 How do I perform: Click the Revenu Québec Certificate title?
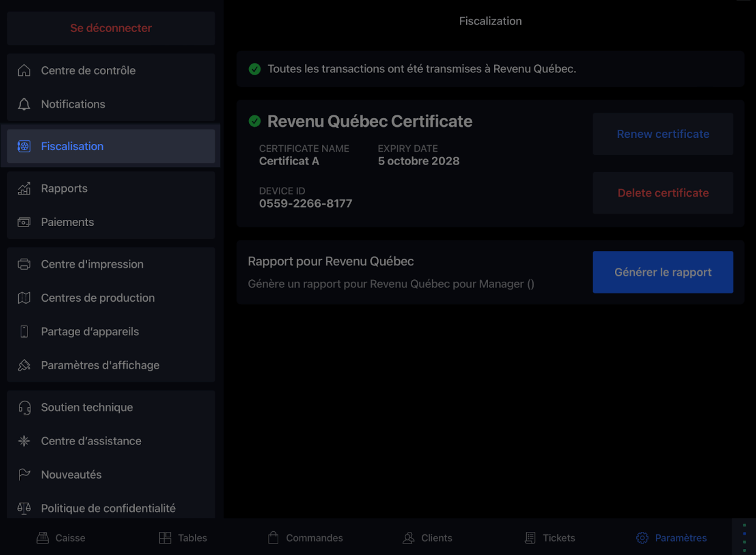pos(370,121)
